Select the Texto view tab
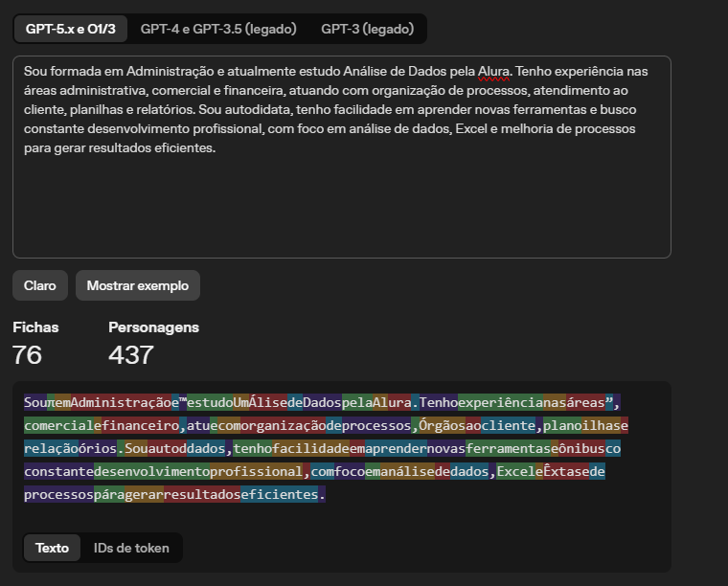 tap(52, 548)
